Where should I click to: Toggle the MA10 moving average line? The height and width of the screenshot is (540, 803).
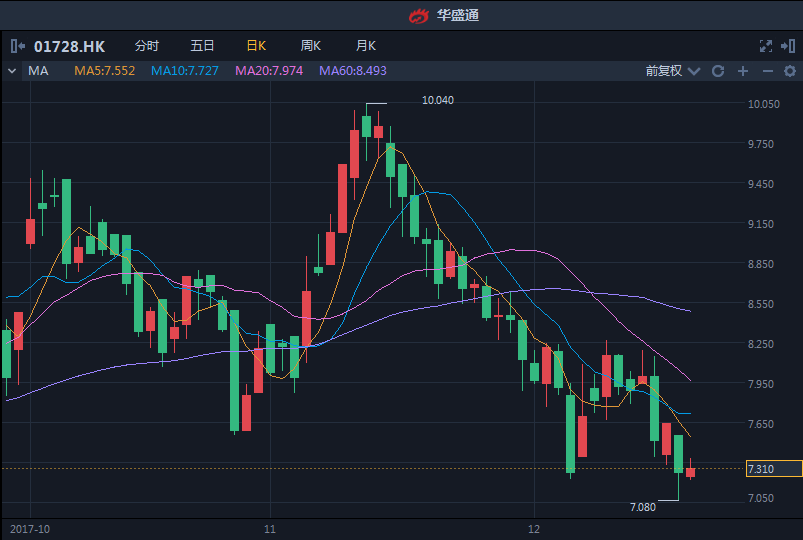pos(187,71)
